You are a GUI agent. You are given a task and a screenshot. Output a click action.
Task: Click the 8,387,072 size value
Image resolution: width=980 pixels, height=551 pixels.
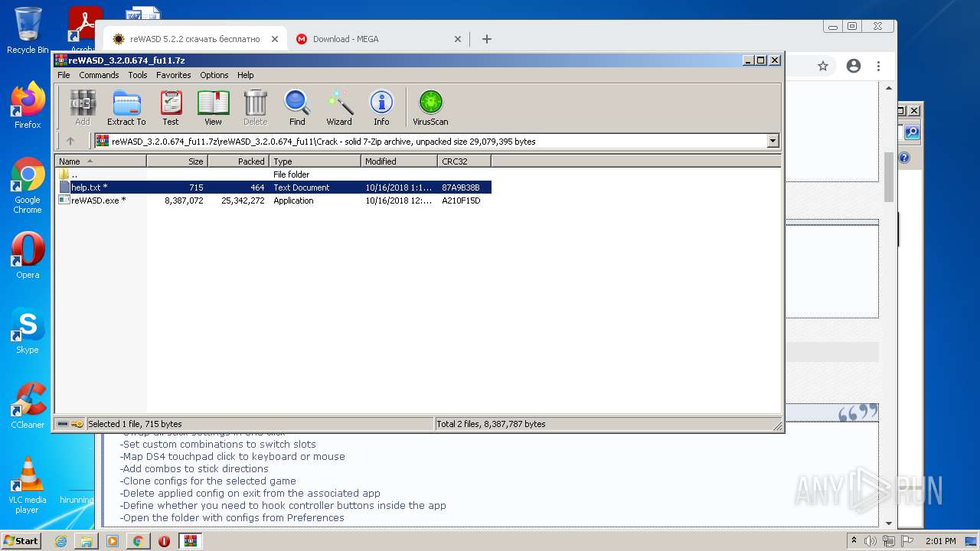coord(184,201)
